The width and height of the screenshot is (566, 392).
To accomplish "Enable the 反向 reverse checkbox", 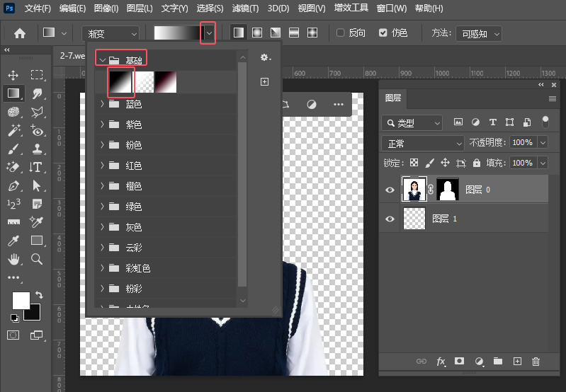I will click(x=340, y=33).
